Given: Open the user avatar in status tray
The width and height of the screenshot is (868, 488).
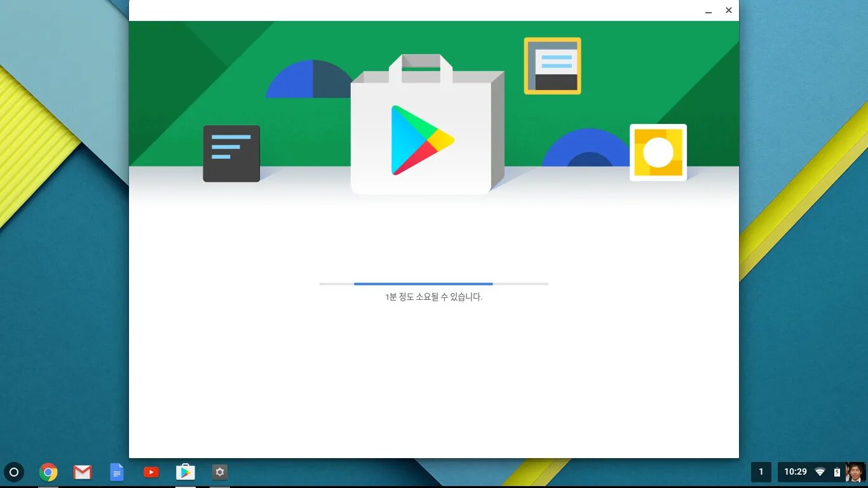Looking at the screenshot, I should 855,472.
